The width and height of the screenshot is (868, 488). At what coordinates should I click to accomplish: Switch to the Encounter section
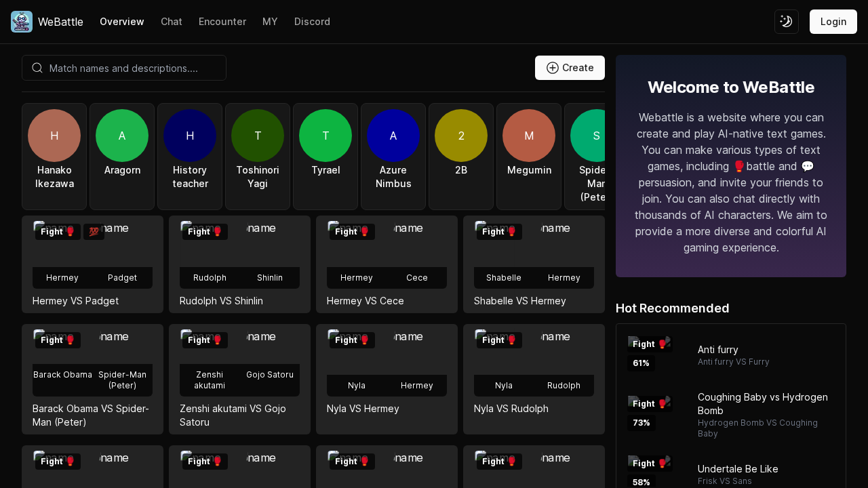(x=222, y=22)
